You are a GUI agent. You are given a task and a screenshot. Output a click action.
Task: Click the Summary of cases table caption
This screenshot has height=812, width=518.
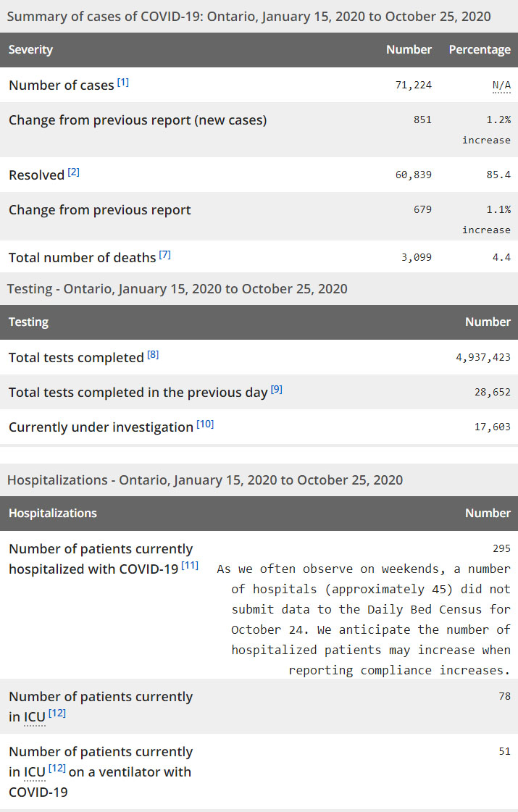[x=249, y=16]
